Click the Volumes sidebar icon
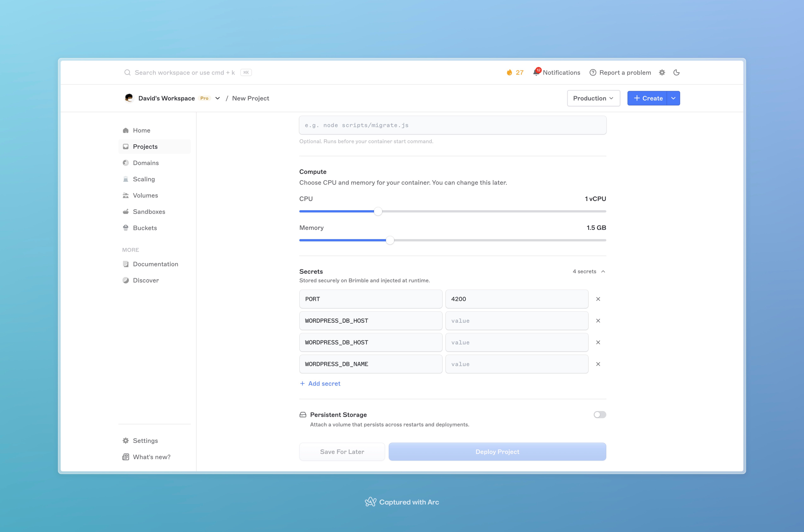The image size is (804, 532). pos(125,195)
